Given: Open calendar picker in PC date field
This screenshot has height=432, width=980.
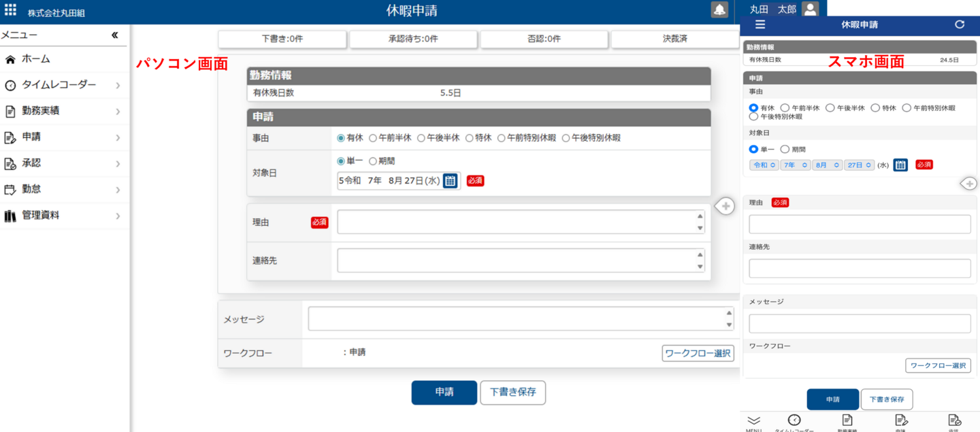Looking at the screenshot, I should click(x=450, y=181).
